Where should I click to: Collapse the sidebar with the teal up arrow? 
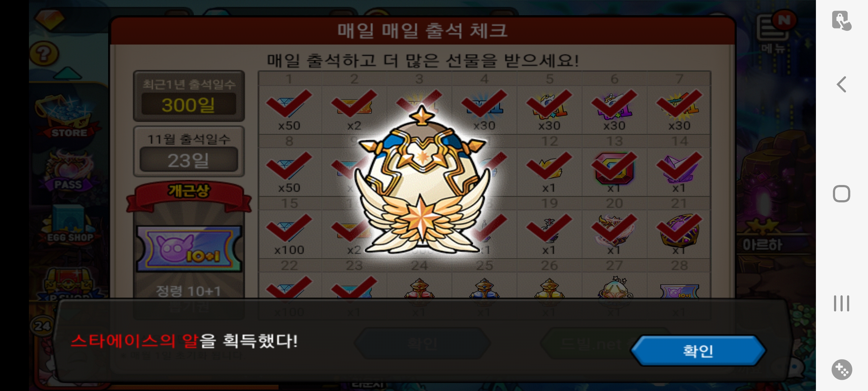(68, 73)
